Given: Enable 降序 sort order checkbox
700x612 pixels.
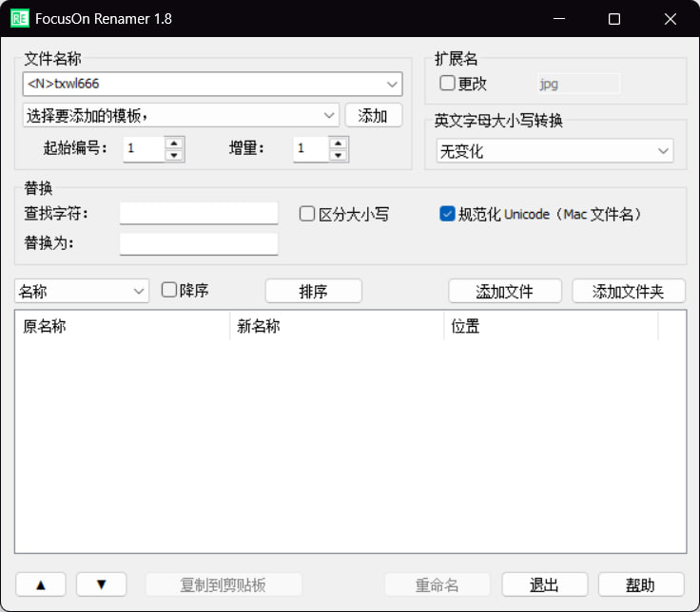Looking at the screenshot, I should point(169,290).
